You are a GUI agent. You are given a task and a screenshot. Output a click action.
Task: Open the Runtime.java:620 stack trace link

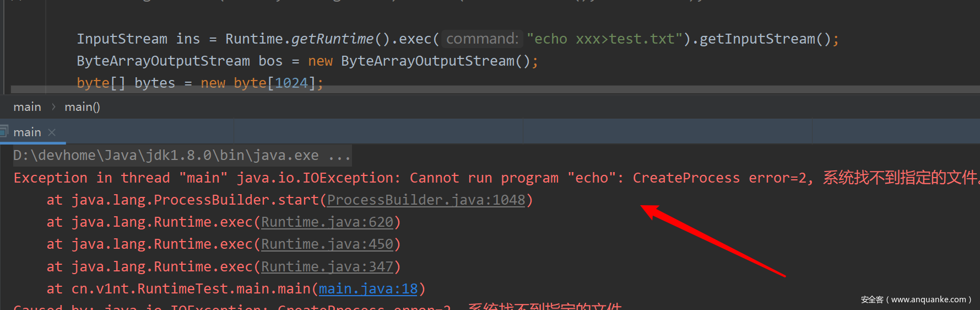[327, 222]
